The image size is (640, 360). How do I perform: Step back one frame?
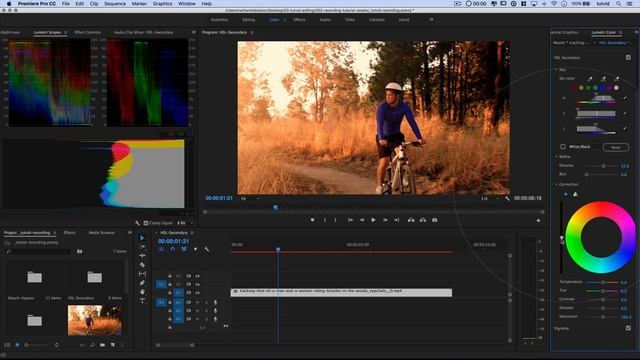pos(362,220)
